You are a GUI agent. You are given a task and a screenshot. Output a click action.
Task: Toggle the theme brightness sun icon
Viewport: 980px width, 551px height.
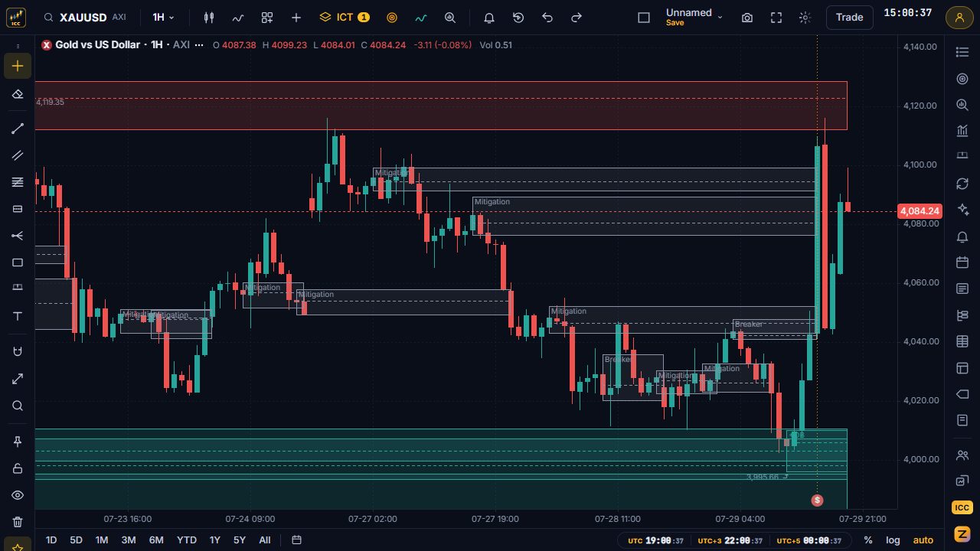pos(805,17)
